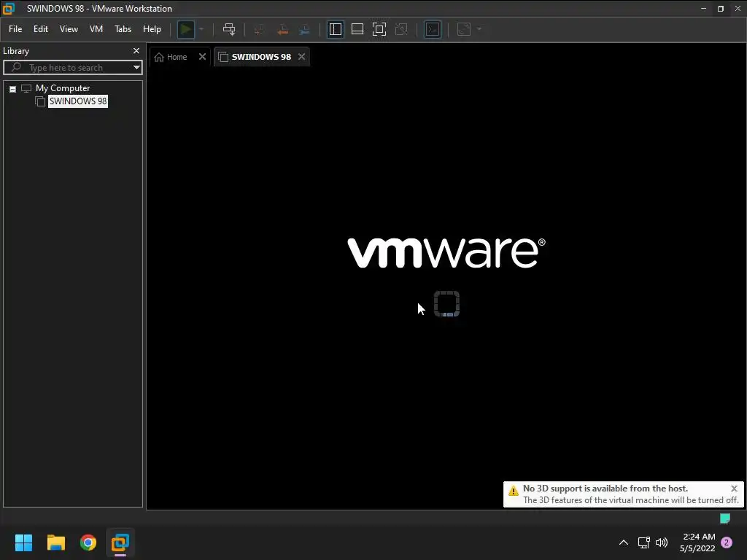The height and width of the screenshot is (560, 747).
Task: Open the clock and date panel
Action: coord(697,542)
